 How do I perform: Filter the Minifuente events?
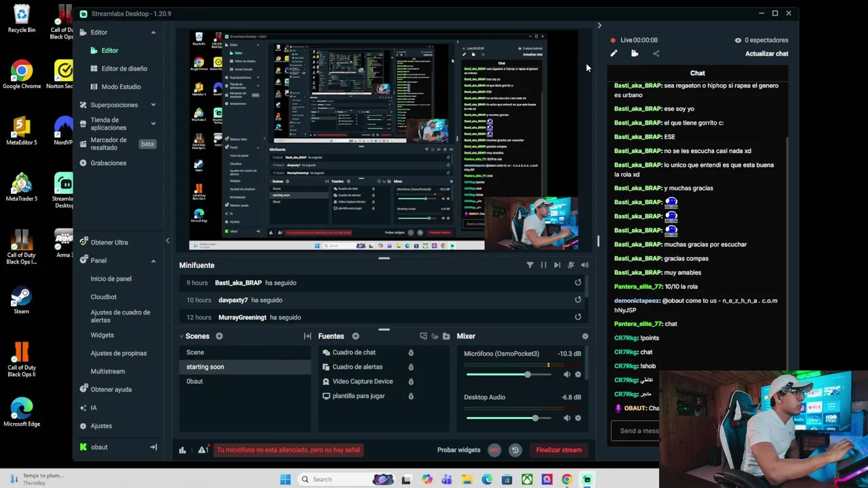click(530, 265)
